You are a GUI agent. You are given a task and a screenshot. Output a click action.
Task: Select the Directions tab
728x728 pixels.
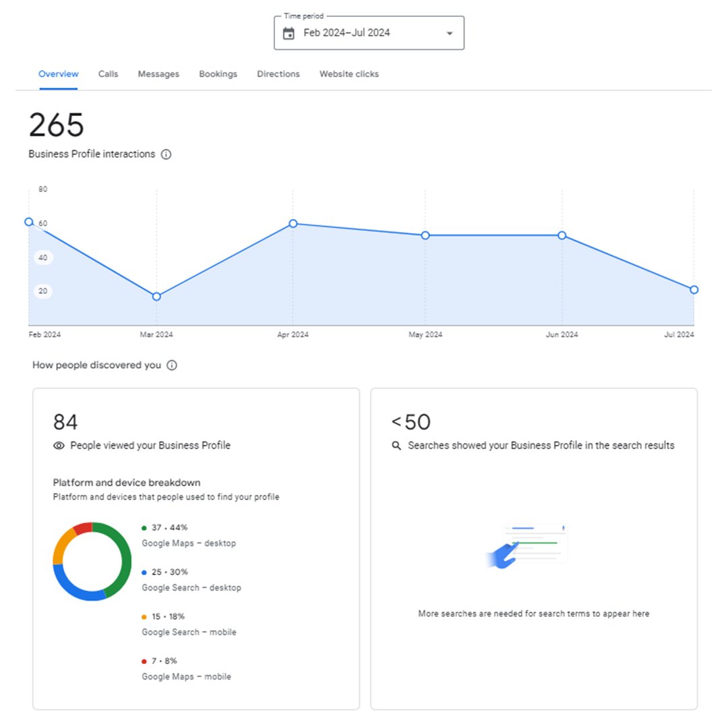click(278, 74)
